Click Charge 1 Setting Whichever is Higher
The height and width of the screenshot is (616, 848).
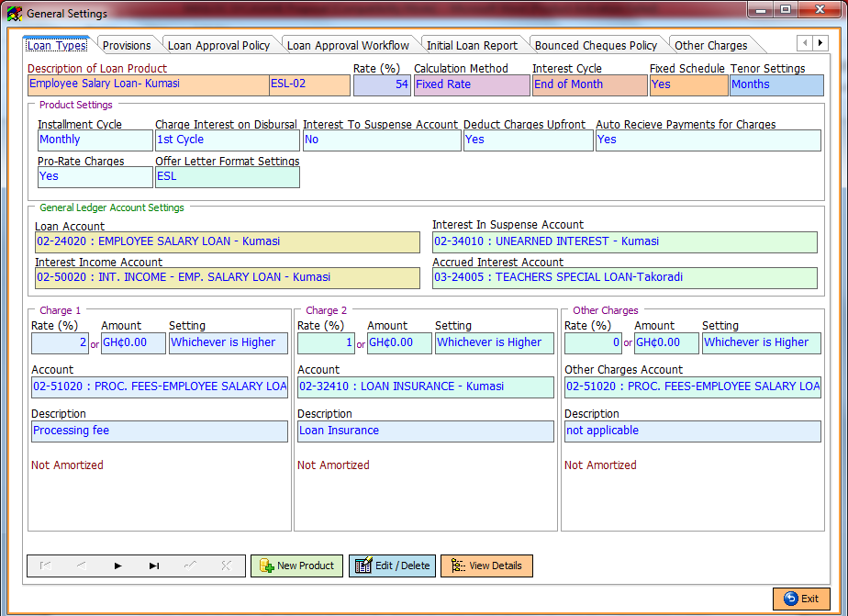point(229,343)
